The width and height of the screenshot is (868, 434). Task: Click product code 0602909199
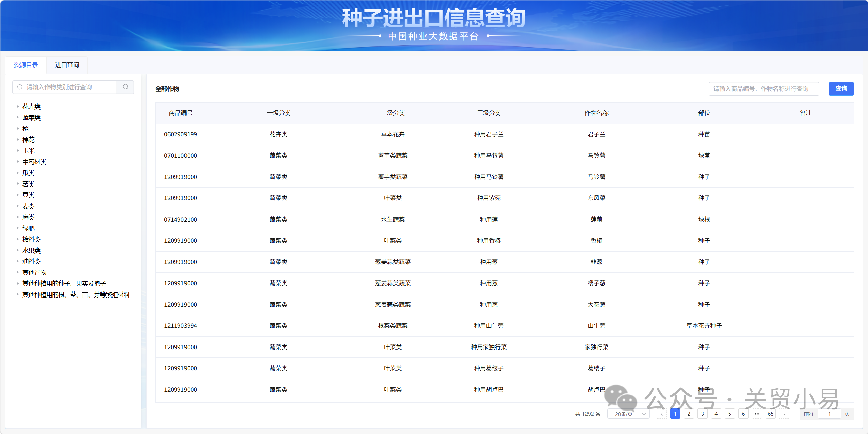click(x=181, y=134)
